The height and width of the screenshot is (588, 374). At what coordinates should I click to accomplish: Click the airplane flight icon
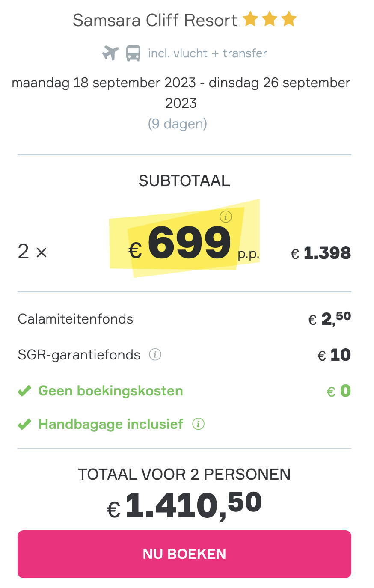pyautogui.click(x=110, y=53)
